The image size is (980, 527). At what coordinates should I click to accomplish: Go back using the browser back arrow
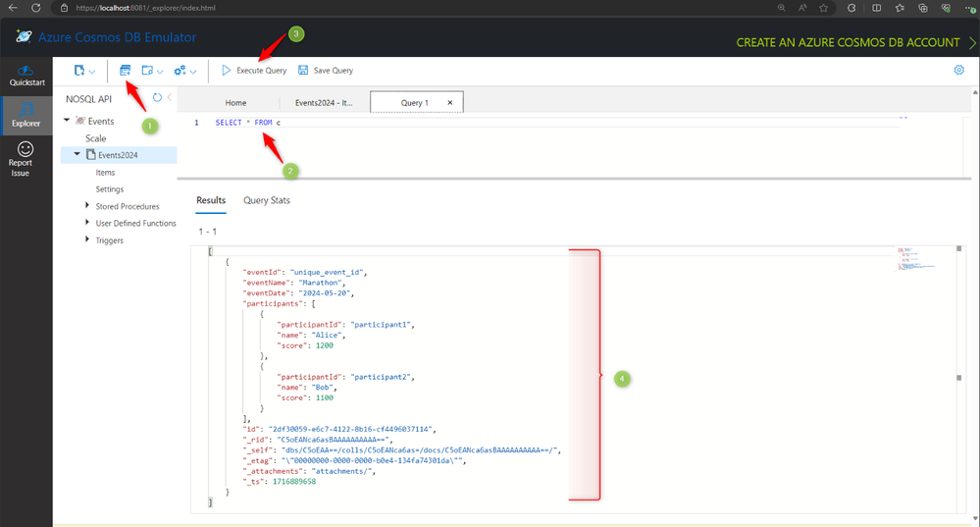pyautogui.click(x=13, y=8)
